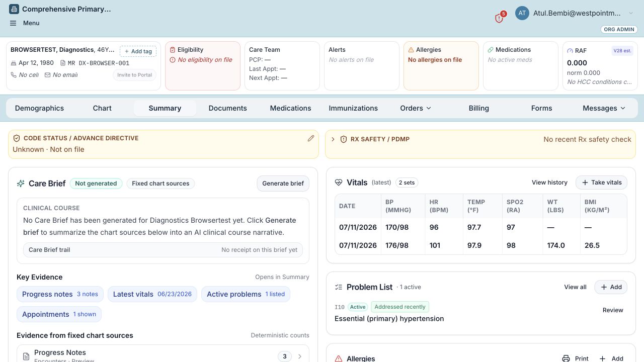Open the hamburger Menu icon

pyautogui.click(x=13, y=23)
